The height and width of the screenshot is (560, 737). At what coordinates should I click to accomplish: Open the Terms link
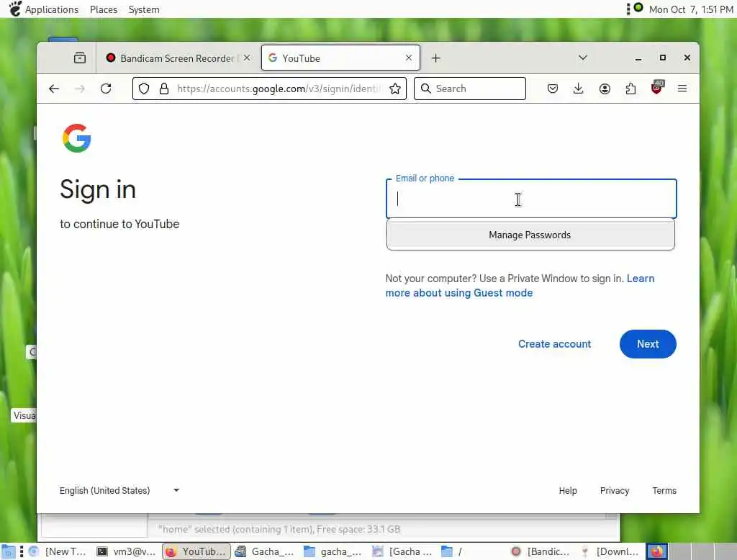[664, 490]
